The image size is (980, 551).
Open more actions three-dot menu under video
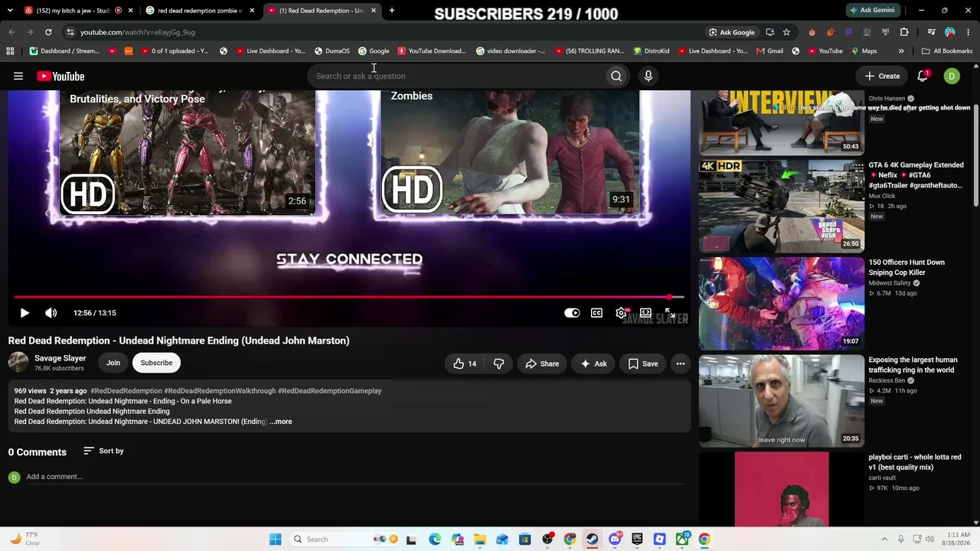[x=680, y=364]
